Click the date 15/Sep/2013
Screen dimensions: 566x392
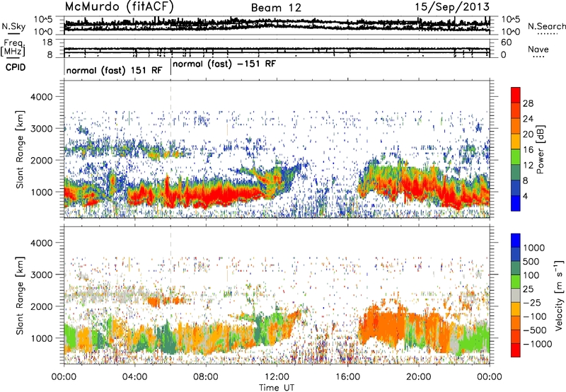coord(452,7)
